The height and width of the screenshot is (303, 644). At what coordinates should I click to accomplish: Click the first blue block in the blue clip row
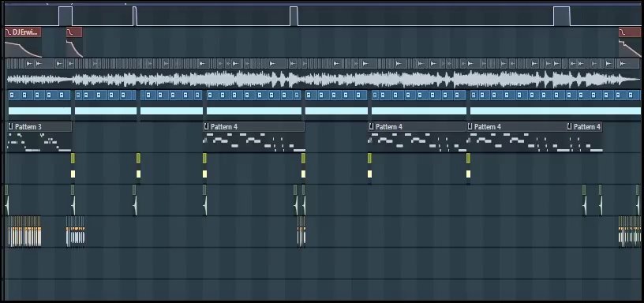12,95
